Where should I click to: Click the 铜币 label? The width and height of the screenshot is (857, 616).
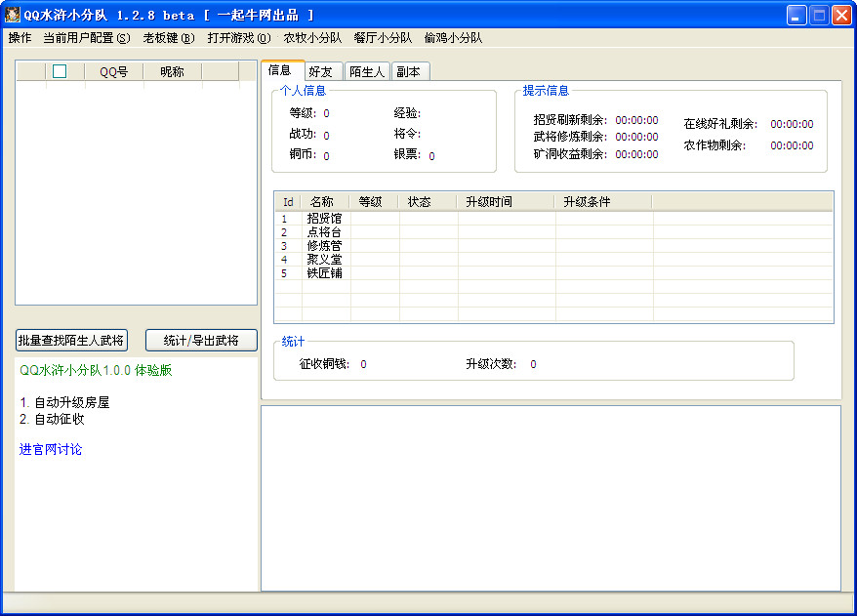click(x=303, y=154)
